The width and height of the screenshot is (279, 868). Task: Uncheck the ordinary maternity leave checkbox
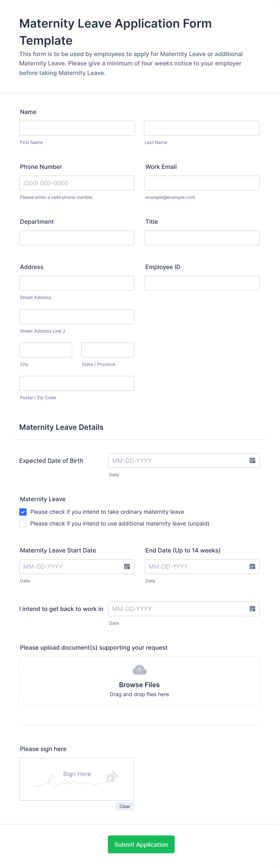click(x=23, y=512)
